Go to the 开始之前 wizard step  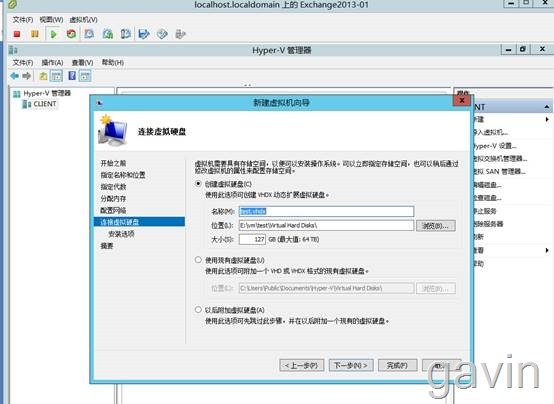pyautogui.click(x=113, y=163)
